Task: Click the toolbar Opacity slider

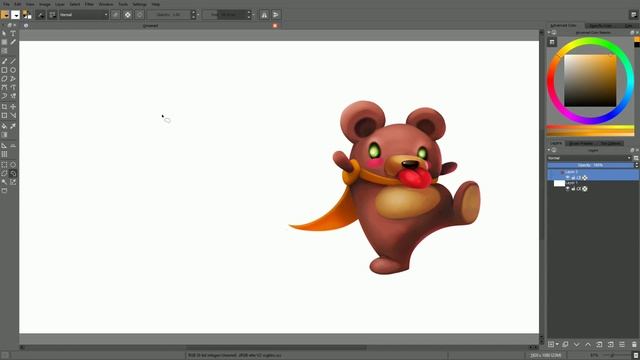Action: [169, 15]
